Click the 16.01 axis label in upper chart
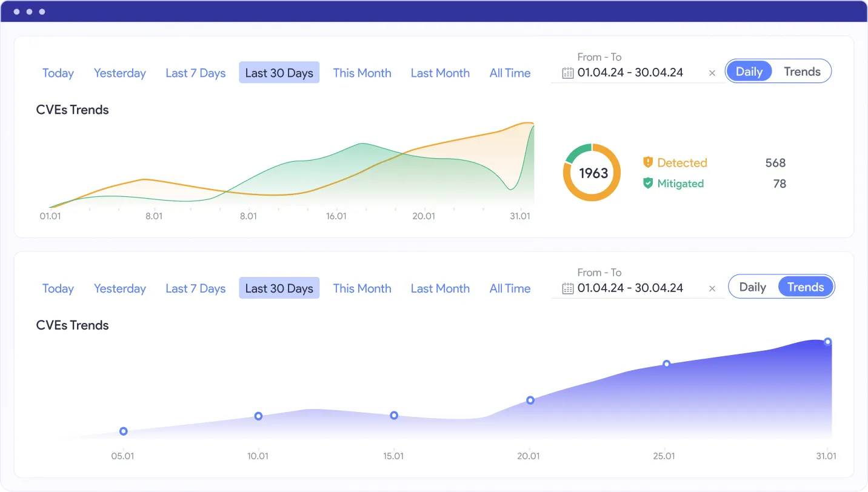 (x=336, y=216)
